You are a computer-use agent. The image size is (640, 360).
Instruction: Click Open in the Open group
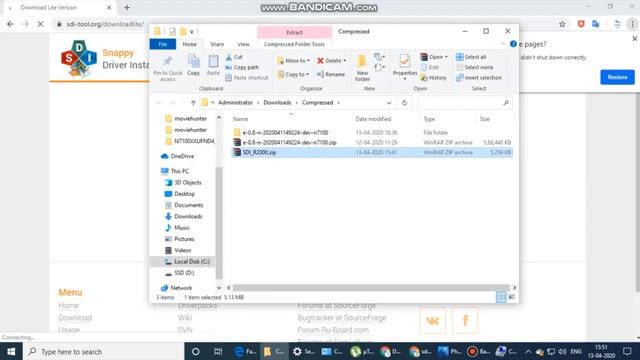[x=434, y=57]
